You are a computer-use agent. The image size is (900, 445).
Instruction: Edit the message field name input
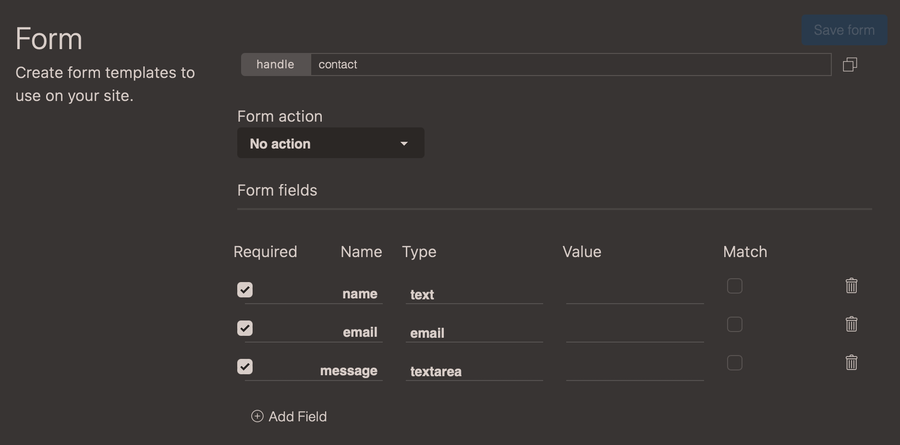point(315,370)
